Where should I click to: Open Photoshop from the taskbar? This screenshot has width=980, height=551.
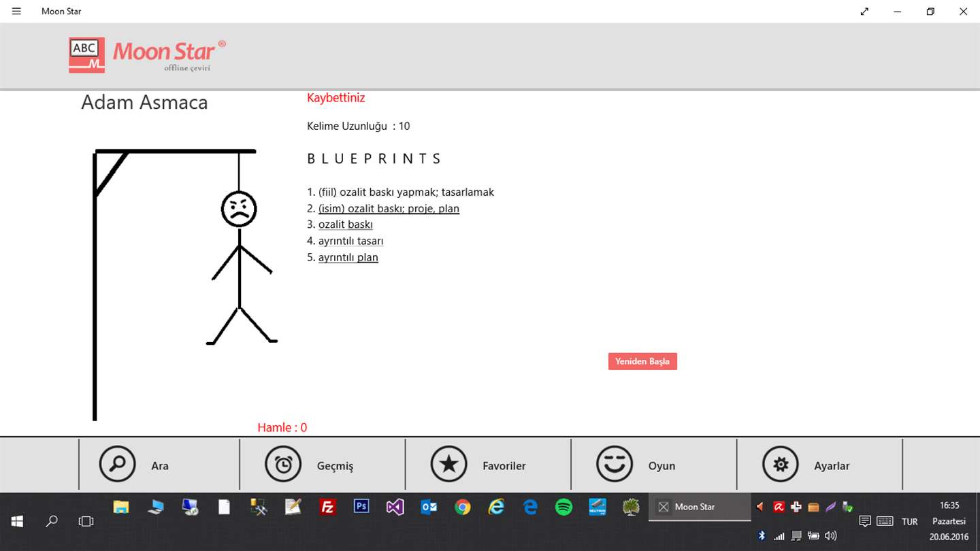pos(361,507)
